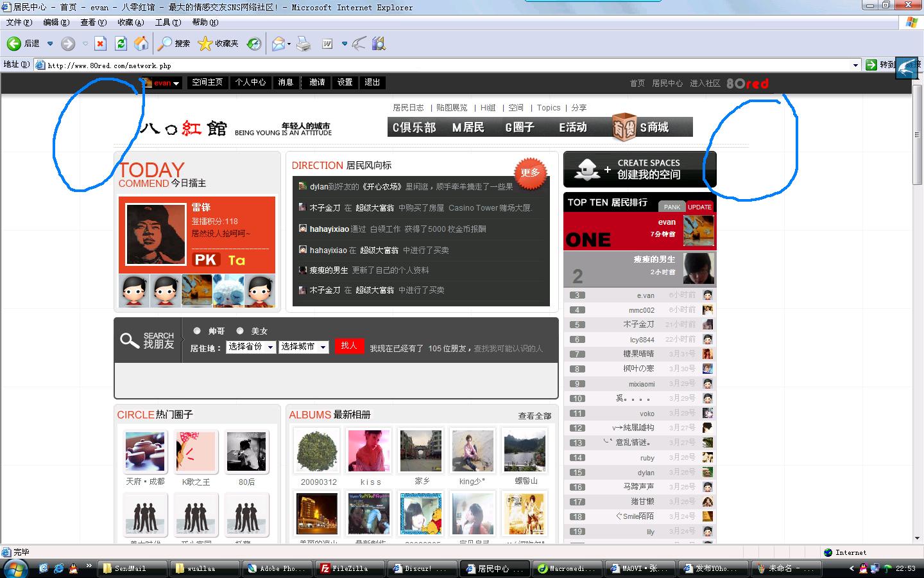
Task: Open the 螺髻山 album thumbnail
Action: pos(525,451)
